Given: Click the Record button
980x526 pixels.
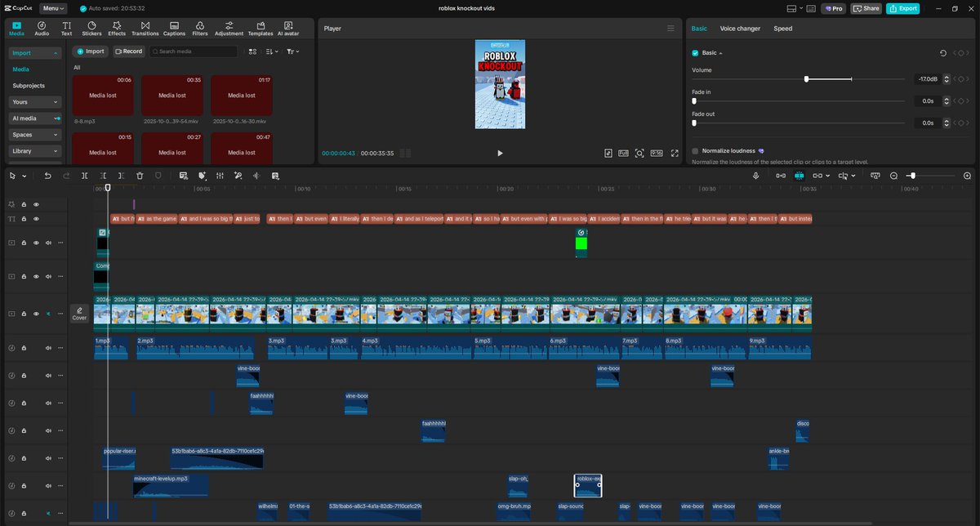Looking at the screenshot, I should [x=128, y=51].
